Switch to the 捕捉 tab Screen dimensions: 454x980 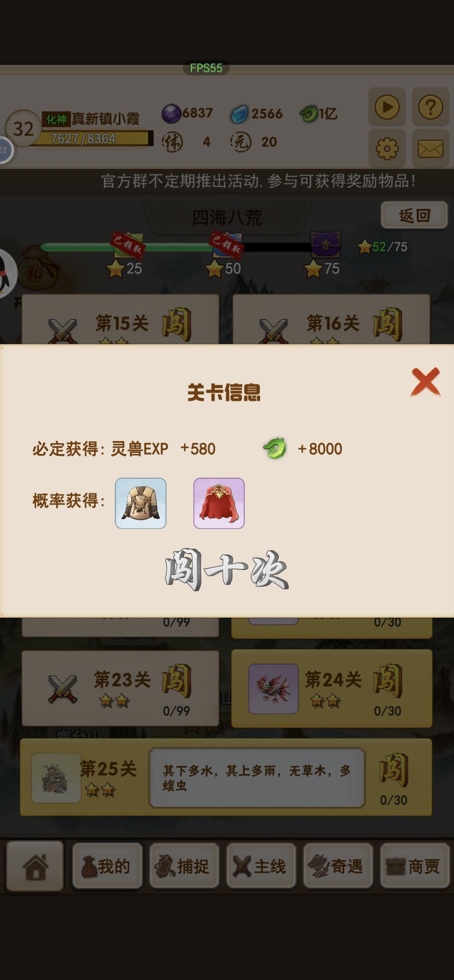184,866
